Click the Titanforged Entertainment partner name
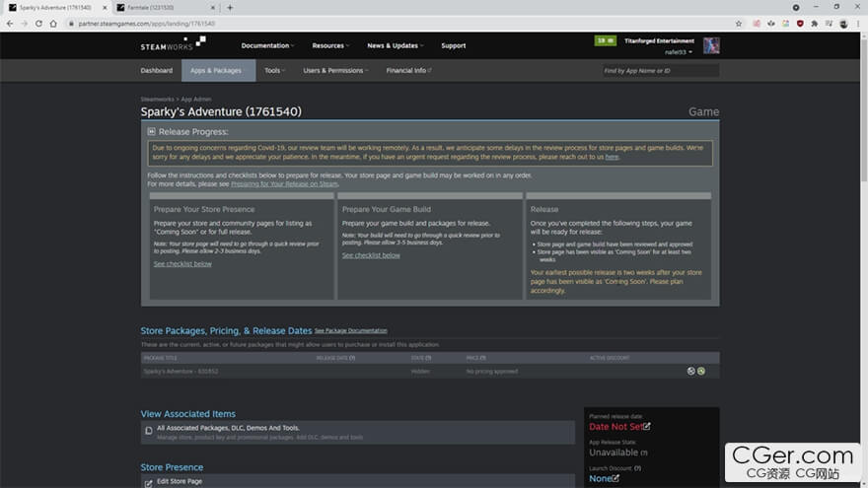Image resolution: width=868 pixels, height=488 pixels. point(659,41)
